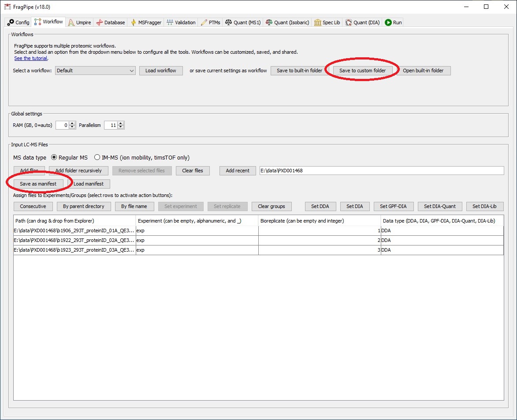Decrease Parallelism with the down arrow
The width and height of the screenshot is (517, 420).
121,127
